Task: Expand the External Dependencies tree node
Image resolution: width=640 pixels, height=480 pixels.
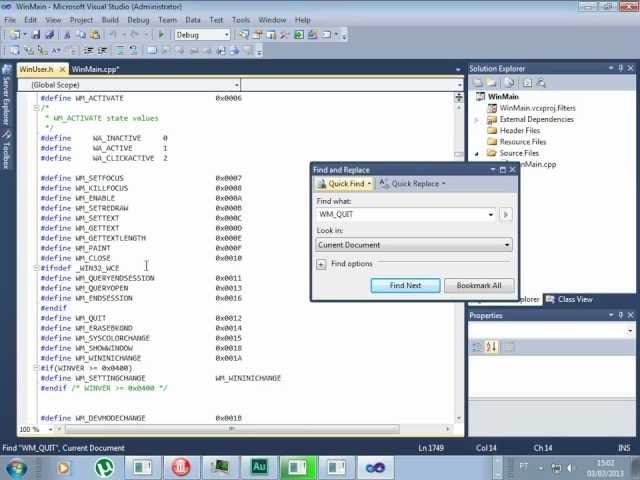Action: (476, 120)
